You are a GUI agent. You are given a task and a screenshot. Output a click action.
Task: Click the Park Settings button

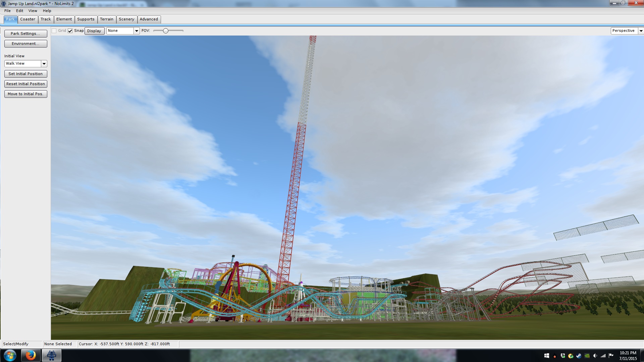(25, 34)
